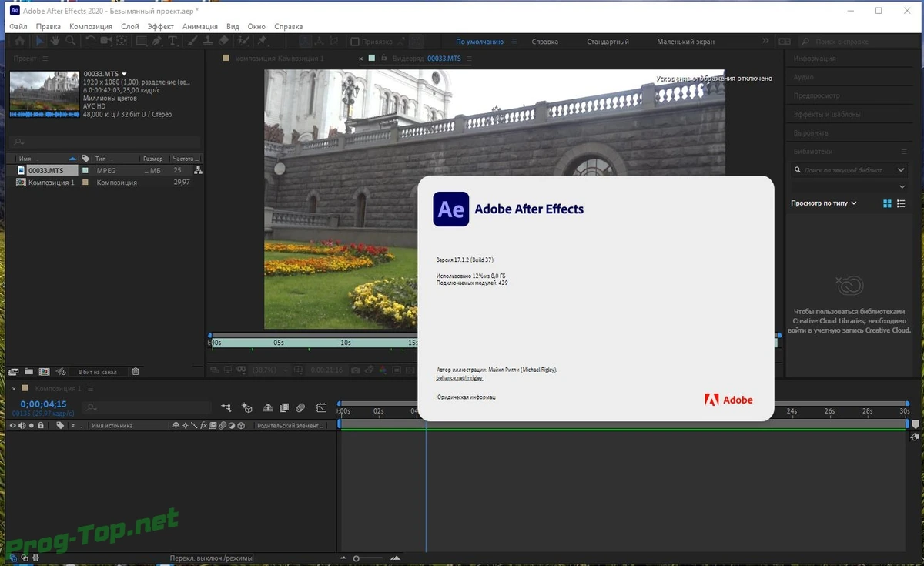Select the Eraser tool
The height and width of the screenshot is (566, 924).
(223, 41)
